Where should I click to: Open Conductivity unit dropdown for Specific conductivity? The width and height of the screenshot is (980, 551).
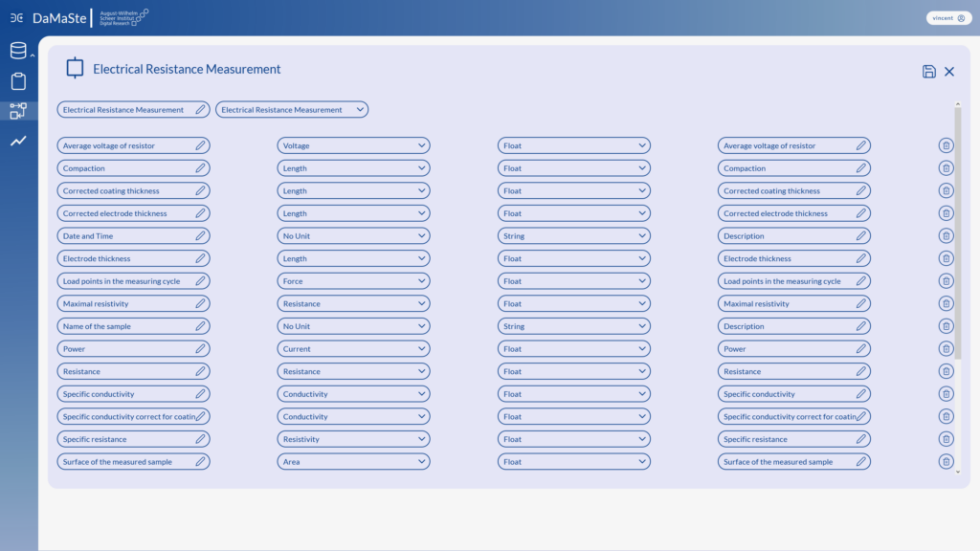pos(354,393)
